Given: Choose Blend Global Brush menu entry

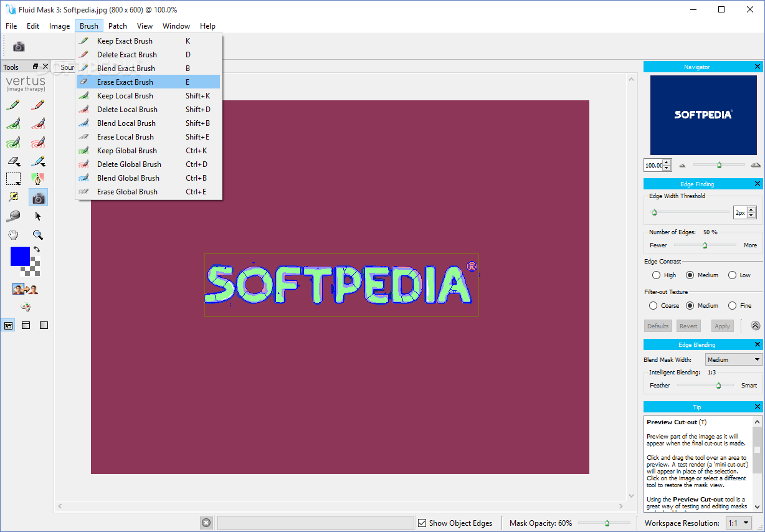Looking at the screenshot, I should (148, 178).
